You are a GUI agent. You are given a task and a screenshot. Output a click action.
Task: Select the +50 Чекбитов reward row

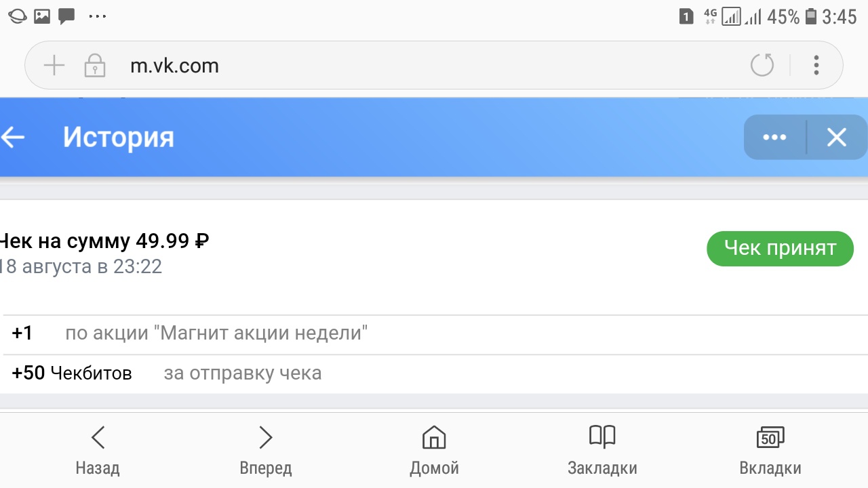point(166,373)
